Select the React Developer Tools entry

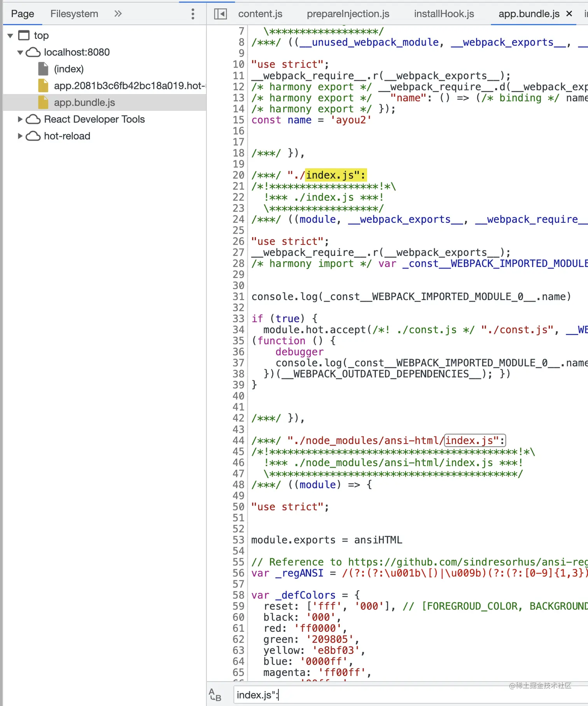(x=94, y=119)
